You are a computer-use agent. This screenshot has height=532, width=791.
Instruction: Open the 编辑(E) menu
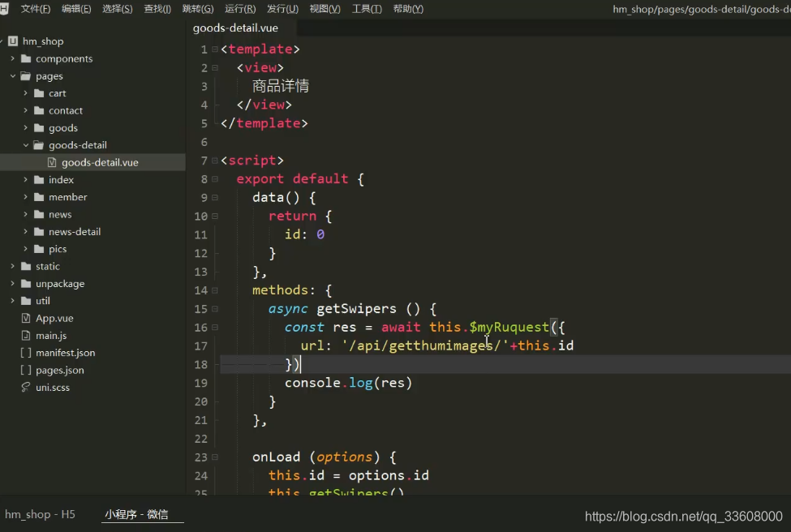[76, 9]
